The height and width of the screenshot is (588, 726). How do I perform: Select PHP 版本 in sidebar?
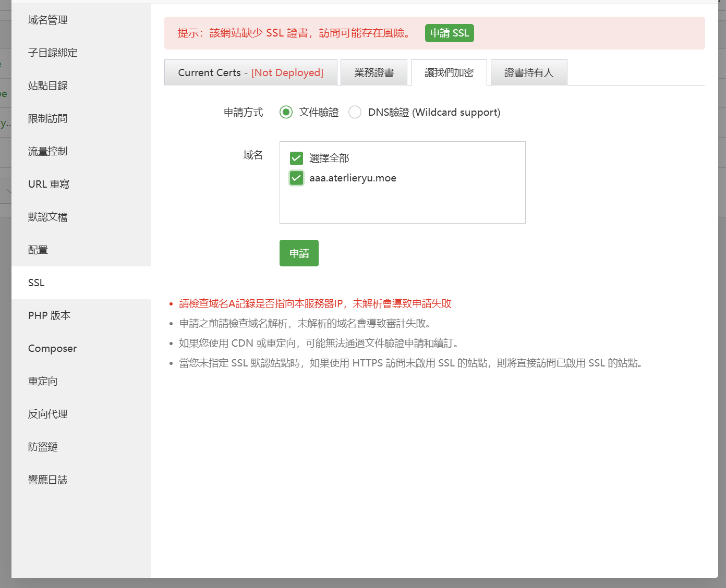coord(49,315)
